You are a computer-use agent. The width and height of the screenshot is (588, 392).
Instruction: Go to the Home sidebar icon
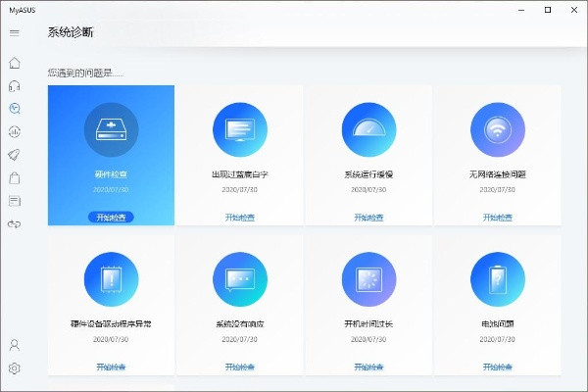pos(15,63)
